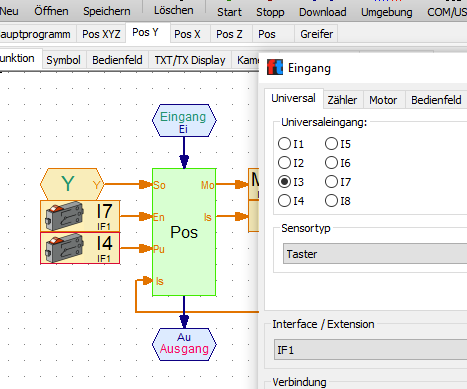Open the Sensortyp dropdown showing Taster
The height and width of the screenshot is (389, 467).
375,254
